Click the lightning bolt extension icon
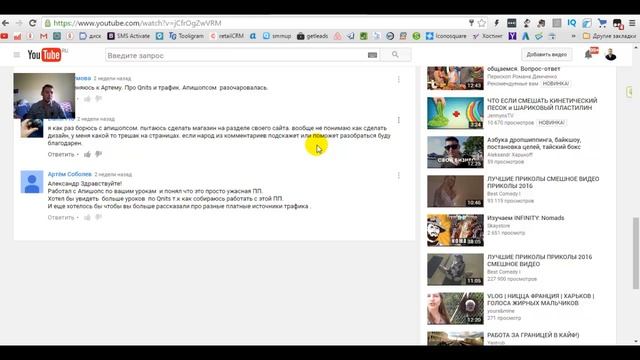Image resolution: width=640 pixels, height=360 pixels. pos(496,23)
